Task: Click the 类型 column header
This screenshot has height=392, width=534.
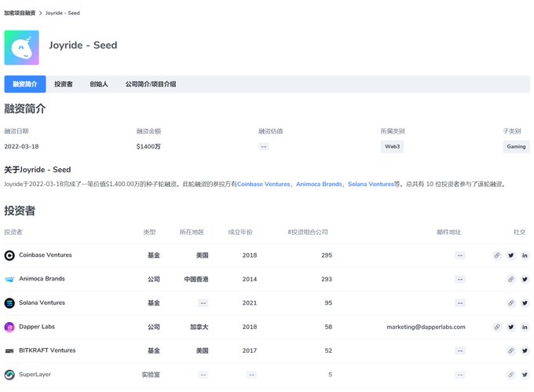Action: (149, 232)
